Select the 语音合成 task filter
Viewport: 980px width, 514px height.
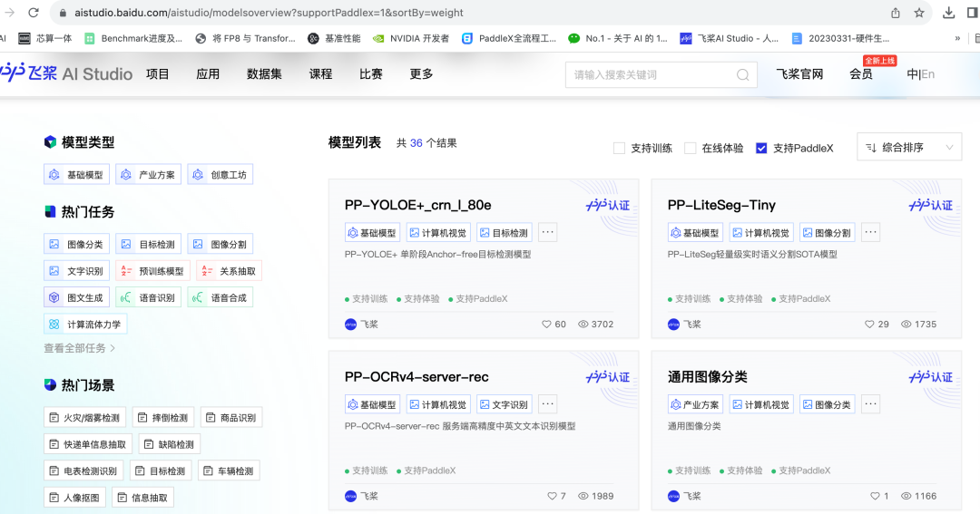coord(220,297)
